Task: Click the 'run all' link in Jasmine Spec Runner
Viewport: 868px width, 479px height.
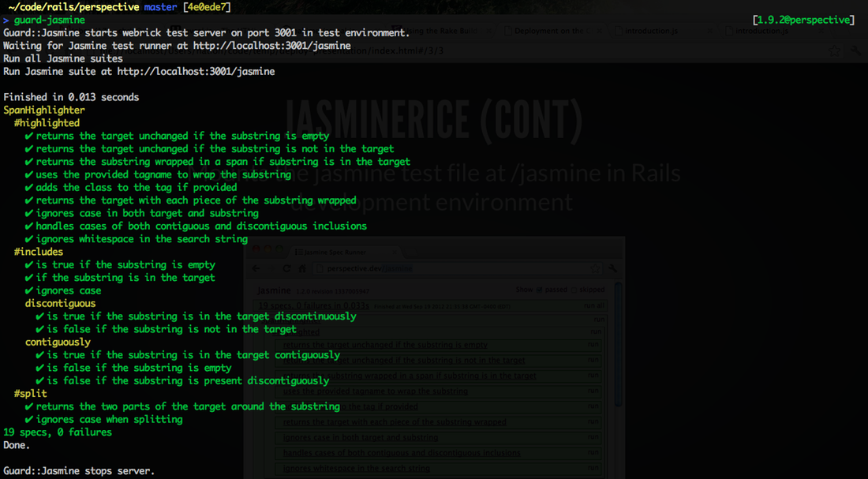Action: [594, 305]
